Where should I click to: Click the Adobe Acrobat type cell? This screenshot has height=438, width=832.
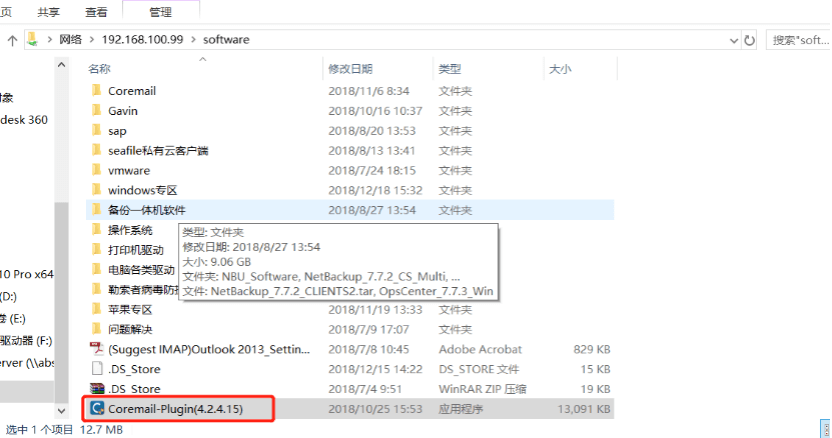click(x=480, y=349)
